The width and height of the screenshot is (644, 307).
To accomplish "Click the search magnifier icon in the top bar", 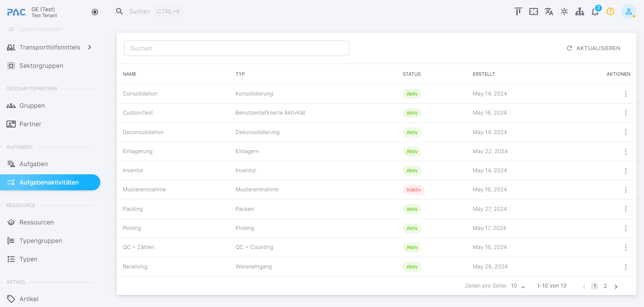I will [119, 11].
